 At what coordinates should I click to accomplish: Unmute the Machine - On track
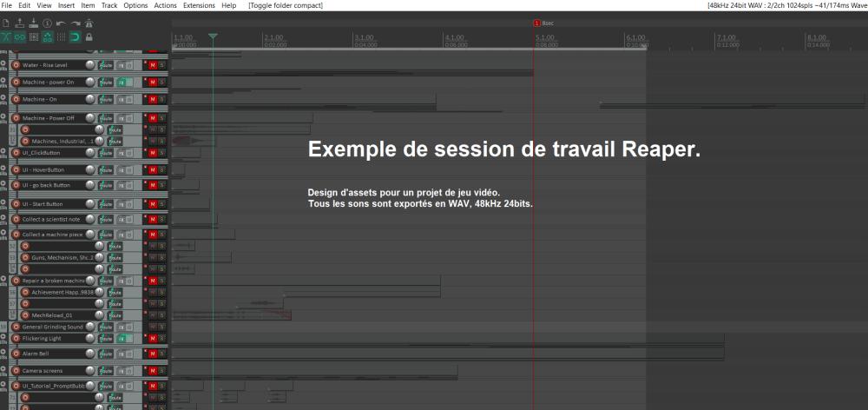tap(153, 99)
